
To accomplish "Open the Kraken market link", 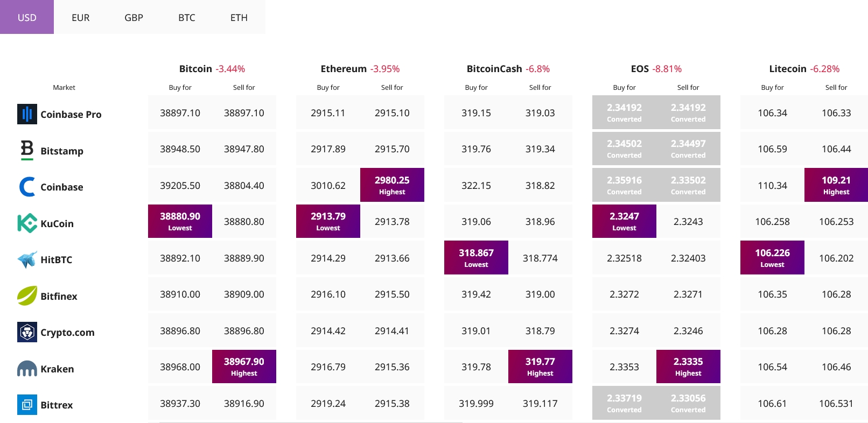I will tap(57, 369).
